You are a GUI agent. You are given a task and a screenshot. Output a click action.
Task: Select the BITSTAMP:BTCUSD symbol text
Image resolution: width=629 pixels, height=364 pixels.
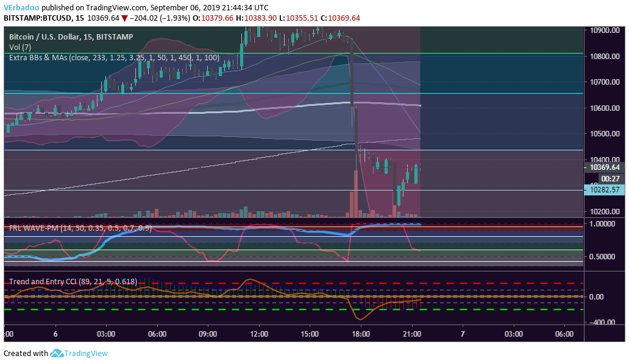[x=38, y=18]
